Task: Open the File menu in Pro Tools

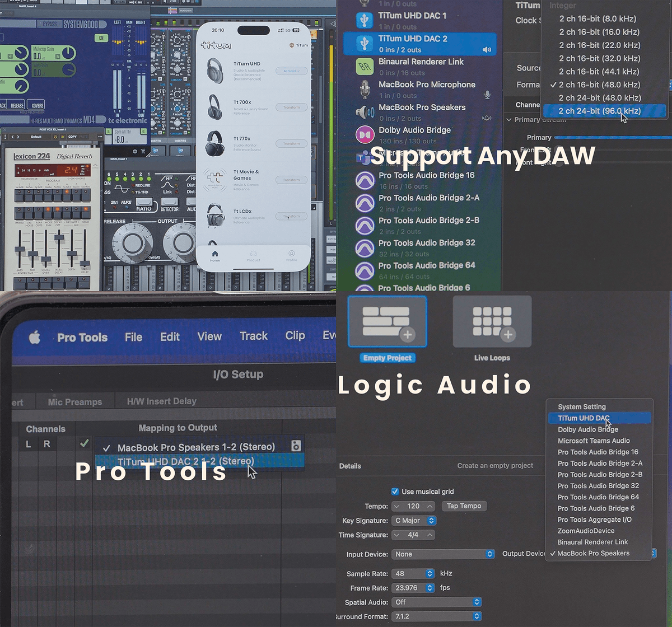Action: pos(133,337)
